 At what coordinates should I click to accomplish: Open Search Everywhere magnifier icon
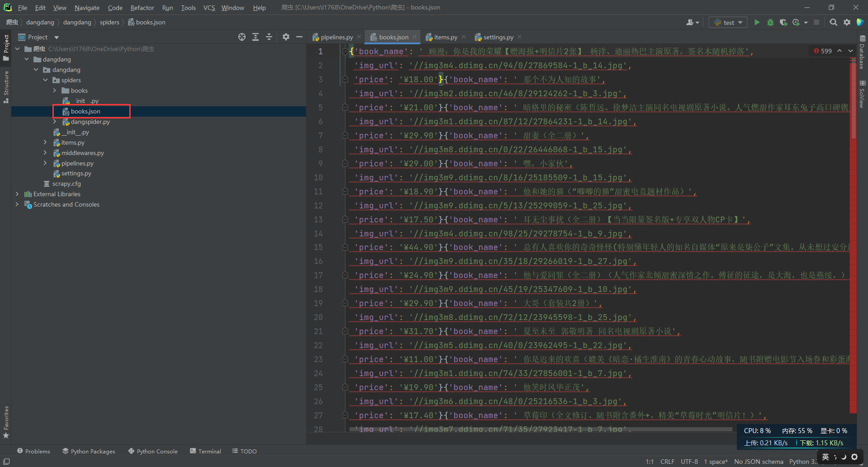[x=834, y=22]
